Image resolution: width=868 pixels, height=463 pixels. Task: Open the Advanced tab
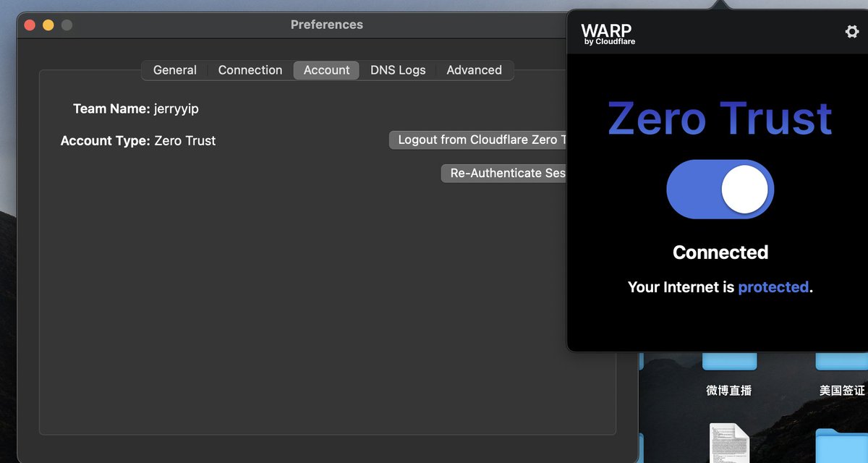coord(474,70)
